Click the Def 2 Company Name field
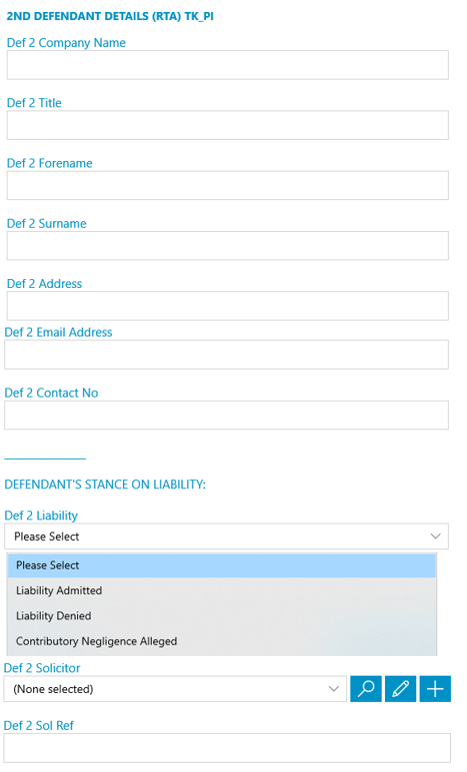The height and width of the screenshot is (772, 467). coord(227,65)
